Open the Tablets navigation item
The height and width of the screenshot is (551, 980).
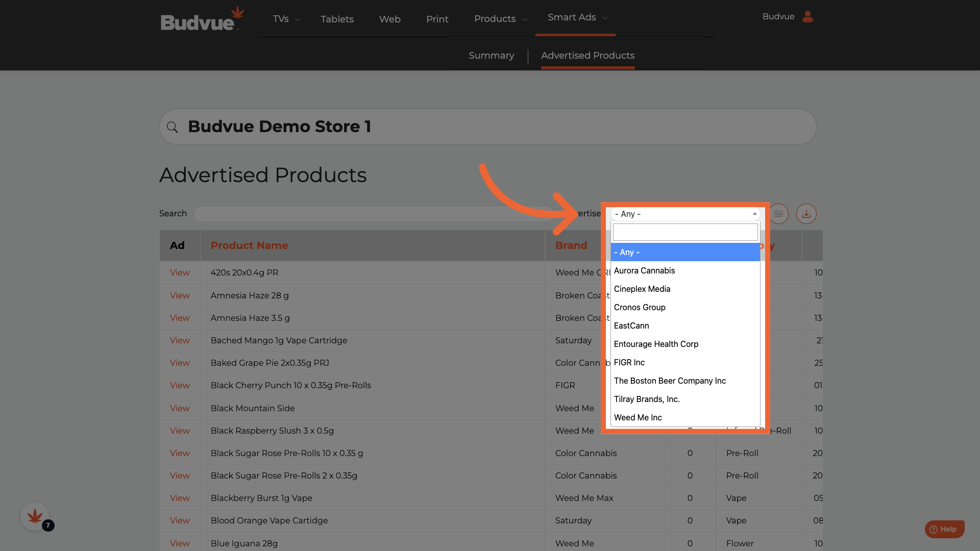click(337, 19)
